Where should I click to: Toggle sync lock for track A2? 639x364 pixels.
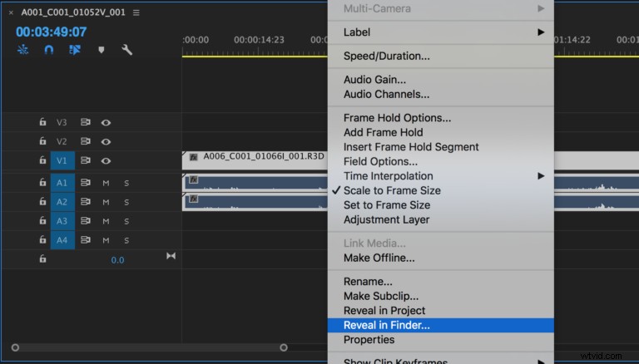(85, 201)
